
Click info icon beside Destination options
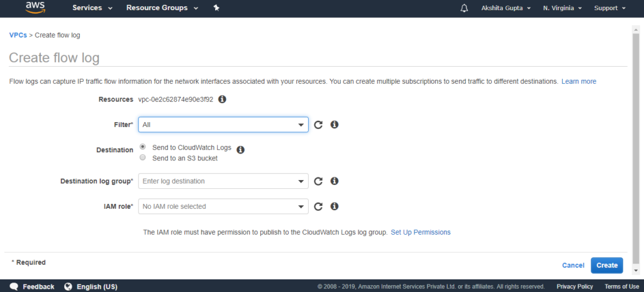pyautogui.click(x=241, y=150)
